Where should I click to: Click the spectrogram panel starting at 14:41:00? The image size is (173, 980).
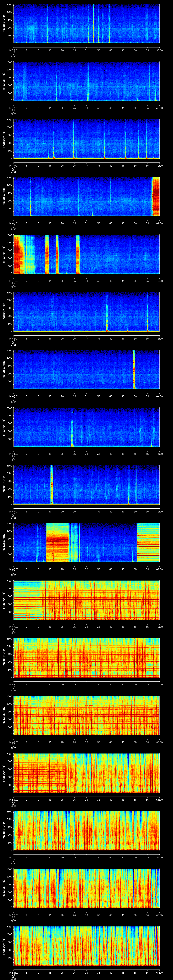87,255
